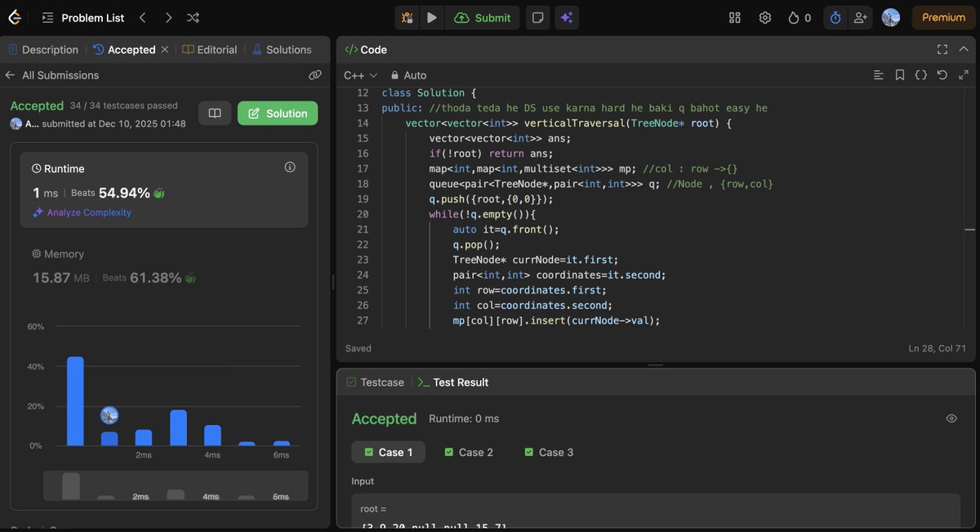Switch to the Testcase tab
Image resolution: width=980 pixels, height=532 pixels.
pos(375,382)
